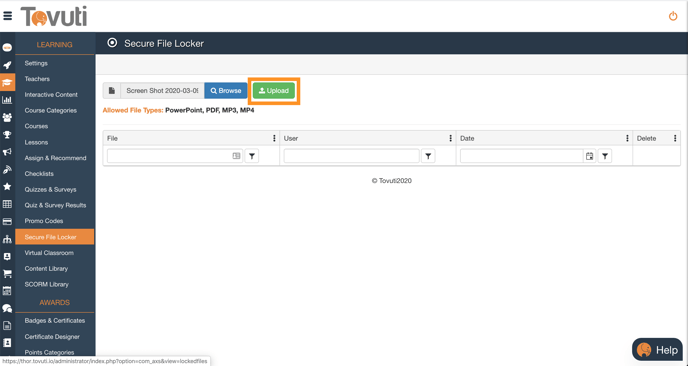Screen dimensions: 688x366
Task: Open the bar chart reports icon
Action: 7,100
